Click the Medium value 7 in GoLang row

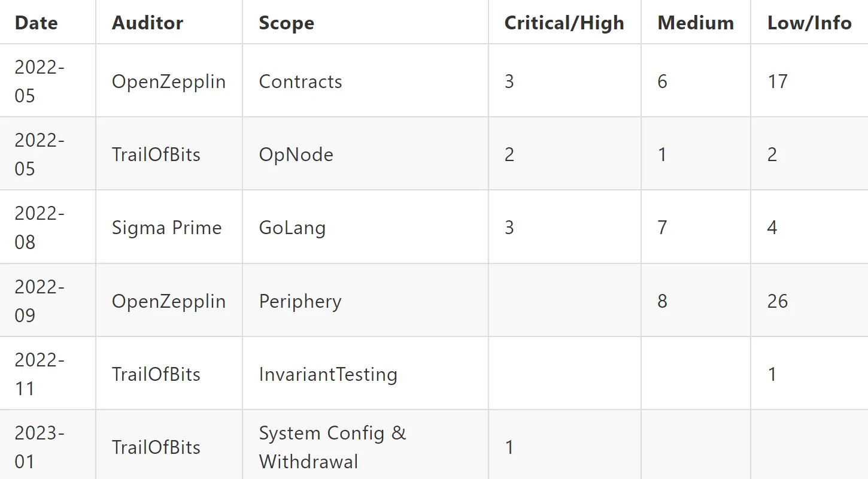(662, 228)
